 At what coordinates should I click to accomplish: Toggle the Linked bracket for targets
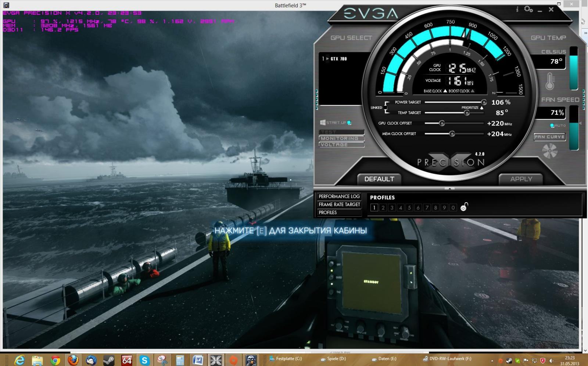point(386,108)
